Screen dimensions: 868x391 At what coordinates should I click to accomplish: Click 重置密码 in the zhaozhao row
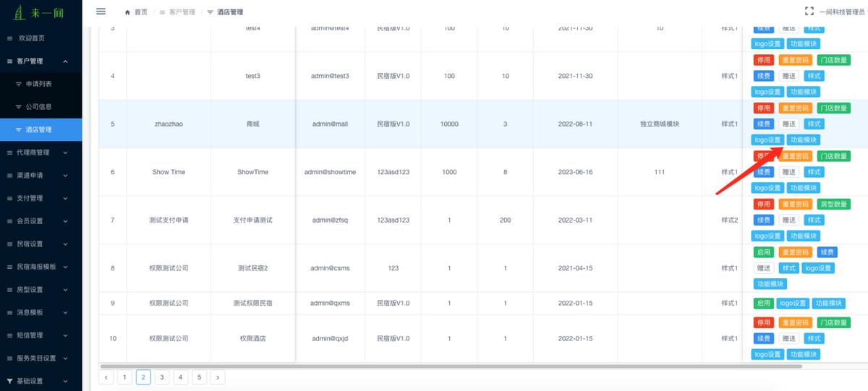click(795, 108)
